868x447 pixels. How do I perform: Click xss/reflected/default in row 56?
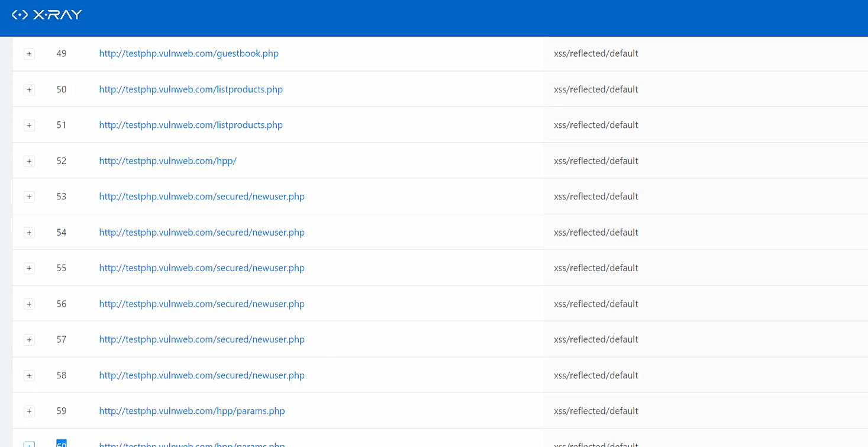click(x=596, y=304)
